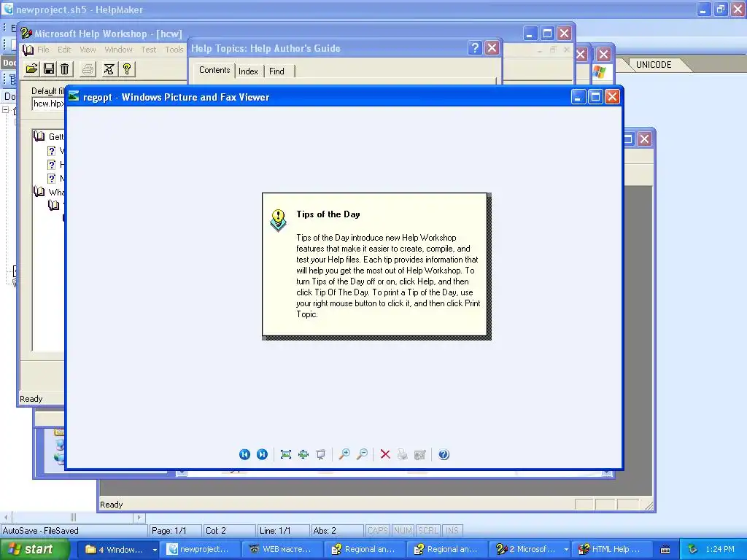This screenshot has height=560, width=747.
Task: Click the Actual Size icon in Picture Viewer
Action: (x=303, y=454)
